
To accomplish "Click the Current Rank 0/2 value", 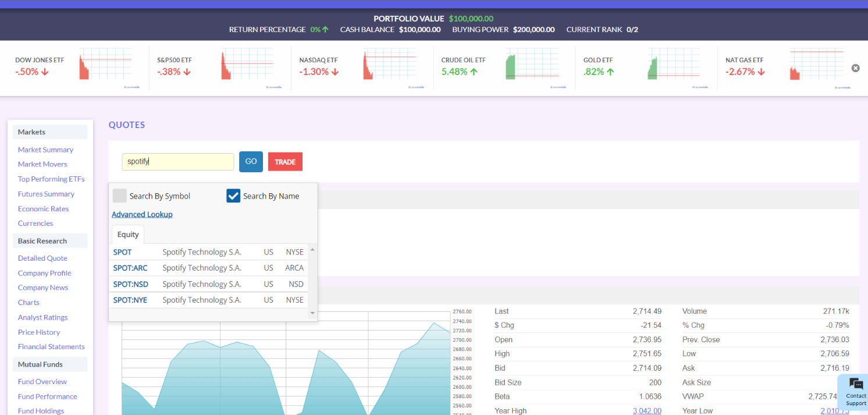I will pyautogui.click(x=632, y=29).
